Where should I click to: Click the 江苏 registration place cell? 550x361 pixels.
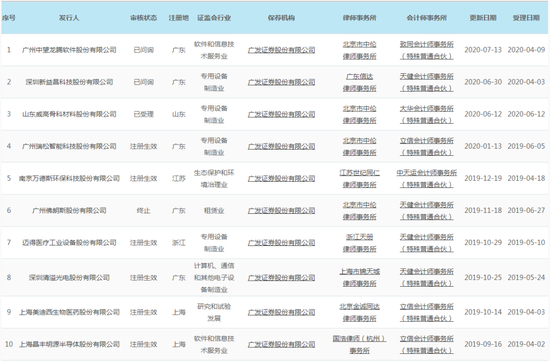pos(179,179)
